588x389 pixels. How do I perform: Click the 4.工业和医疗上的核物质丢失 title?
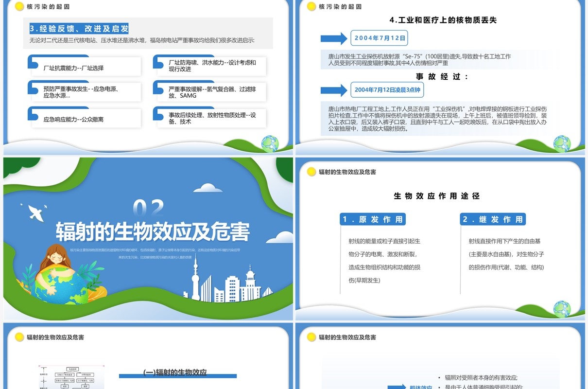coord(443,20)
